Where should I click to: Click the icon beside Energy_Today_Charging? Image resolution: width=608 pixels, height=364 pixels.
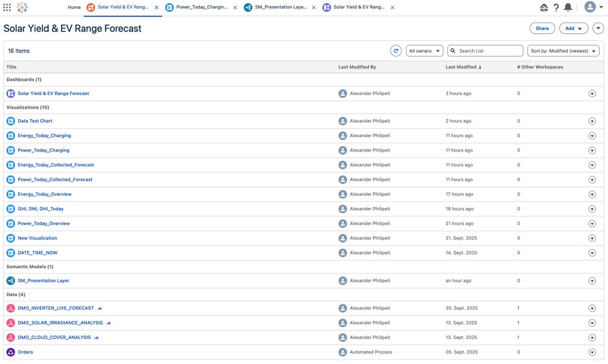pyautogui.click(x=11, y=136)
